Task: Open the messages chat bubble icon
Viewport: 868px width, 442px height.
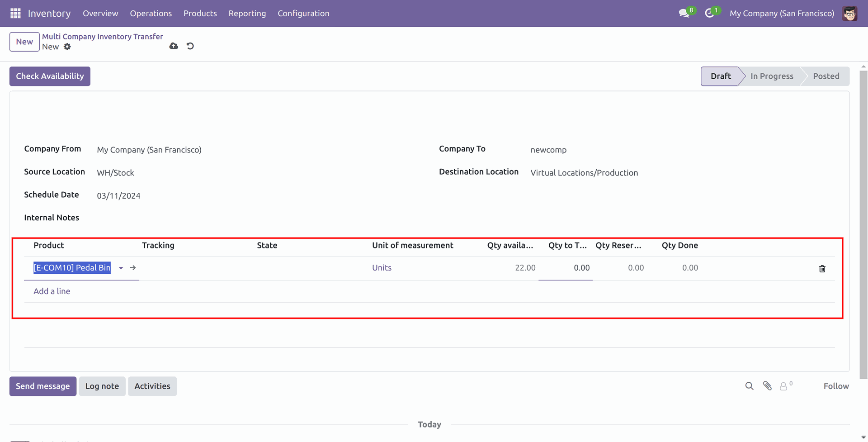Action: pyautogui.click(x=684, y=14)
